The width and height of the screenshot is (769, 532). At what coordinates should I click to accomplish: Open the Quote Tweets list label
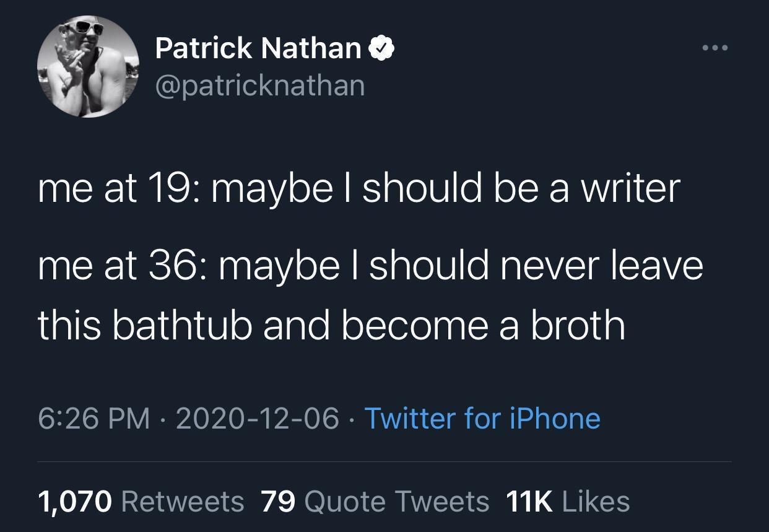(397, 501)
